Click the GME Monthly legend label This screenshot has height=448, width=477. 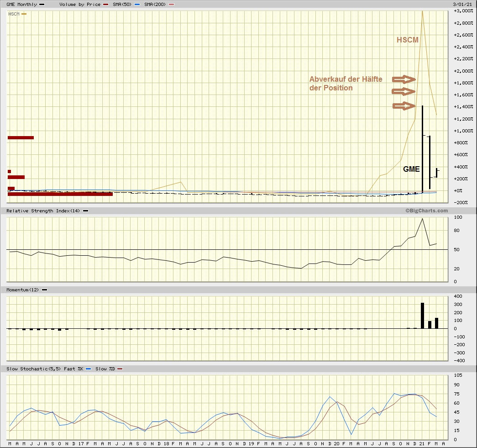tap(21, 4)
